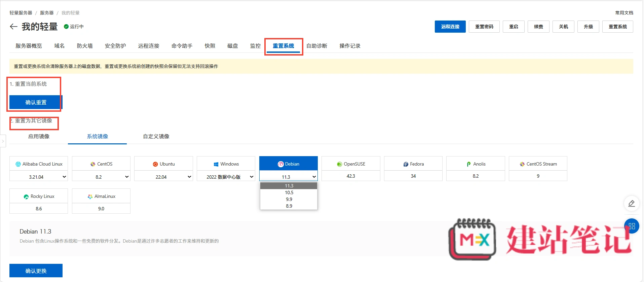This screenshot has height=282, width=644.
Task: Click the Rocky Linux logo icon
Action: click(x=26, y=197)
